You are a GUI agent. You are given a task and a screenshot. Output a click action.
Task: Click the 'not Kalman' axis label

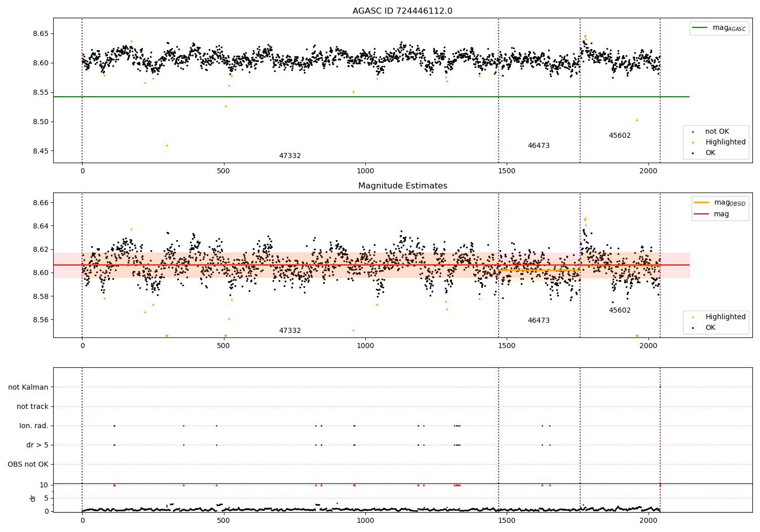click(28, 388)
